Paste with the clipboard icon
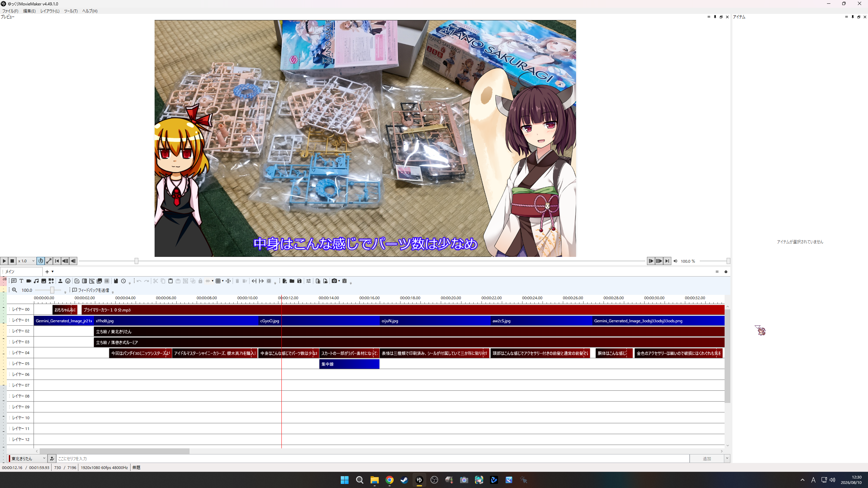868x488 pixels. [x=171, y=281]
